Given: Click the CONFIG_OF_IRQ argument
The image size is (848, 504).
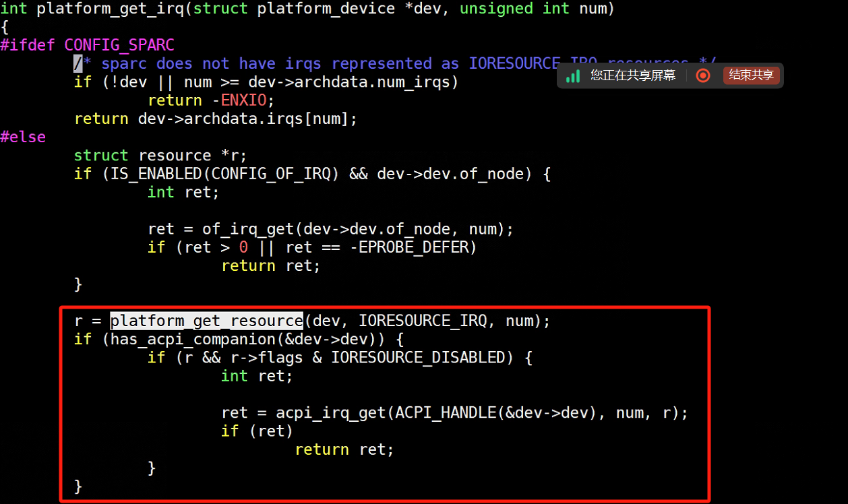Looking at the screenshot, I should pyautogui.click(x=271, y=174).
